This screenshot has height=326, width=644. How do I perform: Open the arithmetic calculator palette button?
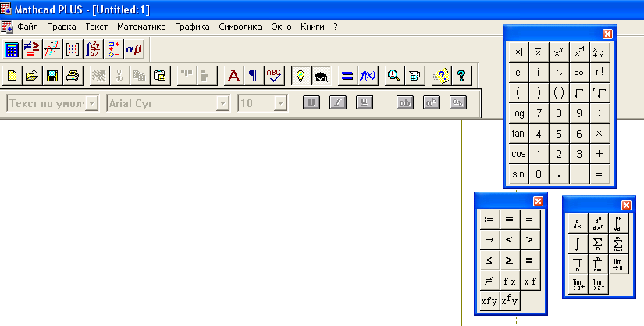click(12, 49)
